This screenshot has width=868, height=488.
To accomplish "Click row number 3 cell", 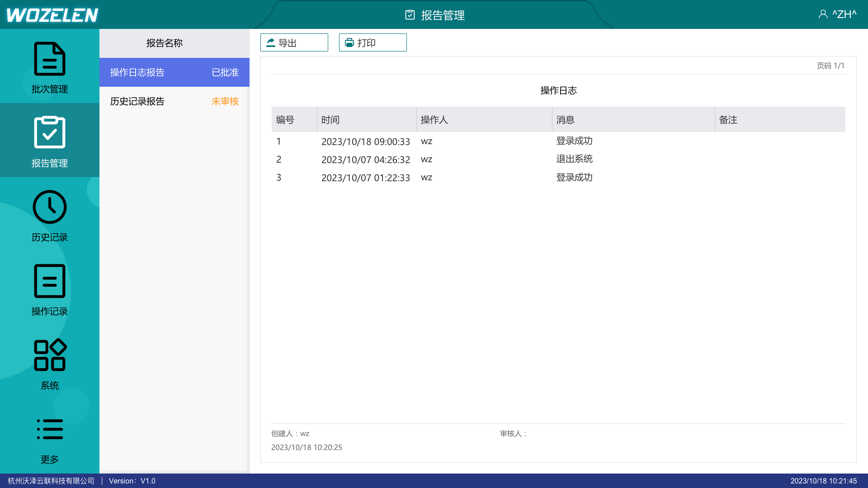I will tap(279, 178).
